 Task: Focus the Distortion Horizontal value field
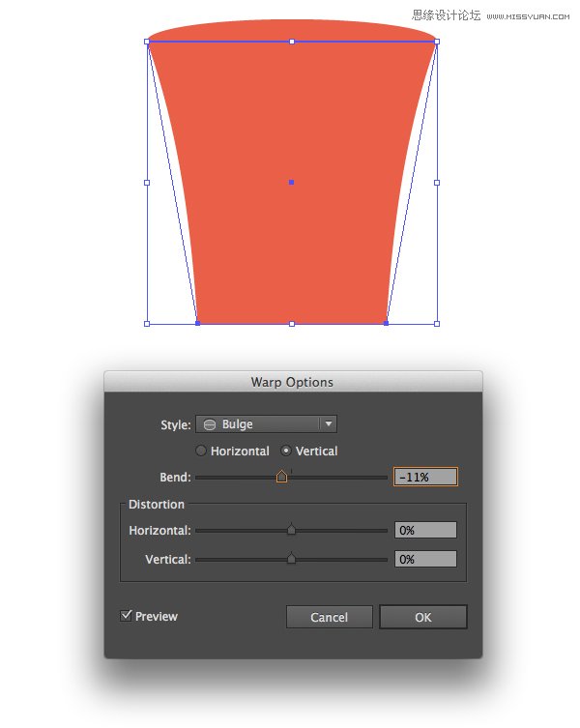tap(425, 531)
